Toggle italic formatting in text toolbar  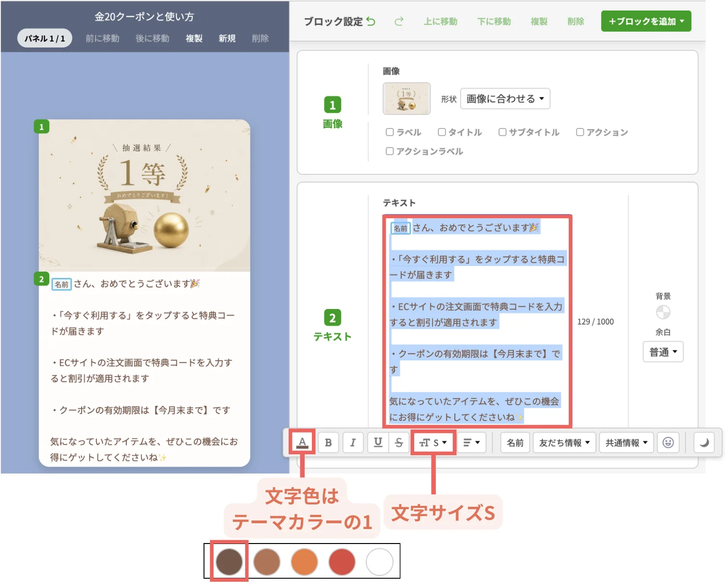coord(353,443)
